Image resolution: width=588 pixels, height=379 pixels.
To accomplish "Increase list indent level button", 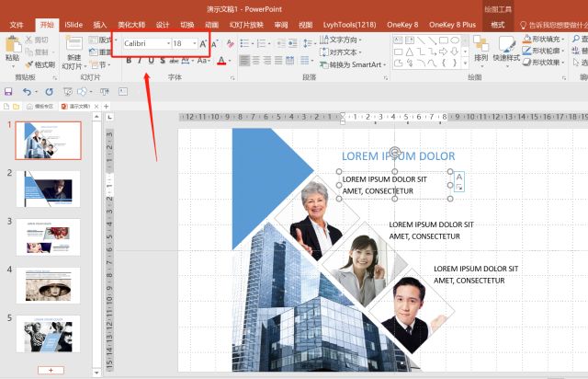I will [x=292, y=43].
